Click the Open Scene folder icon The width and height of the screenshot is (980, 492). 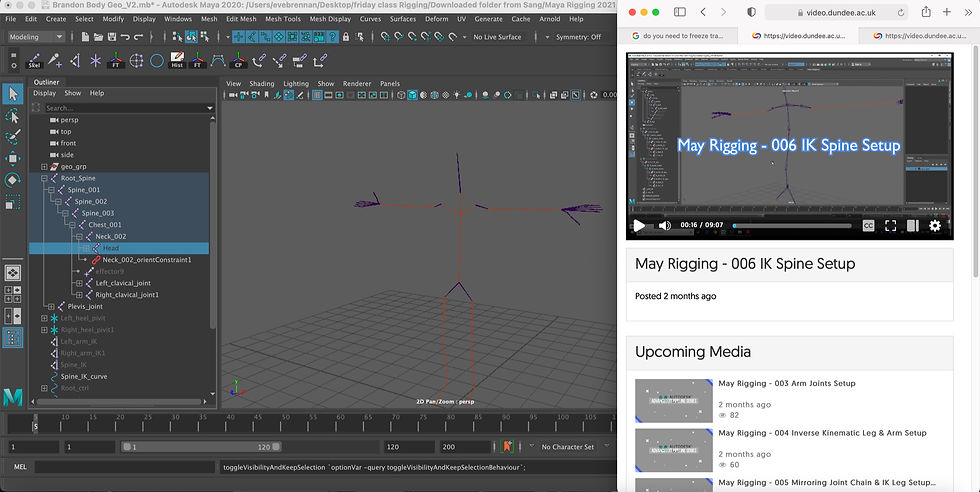click(98, 37)
